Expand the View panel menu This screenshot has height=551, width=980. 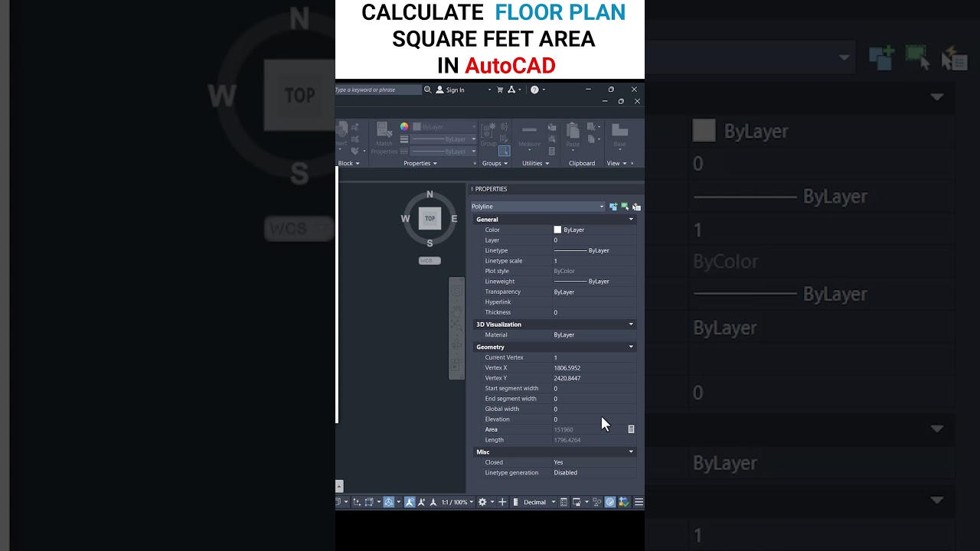click(x=616, y=163)
